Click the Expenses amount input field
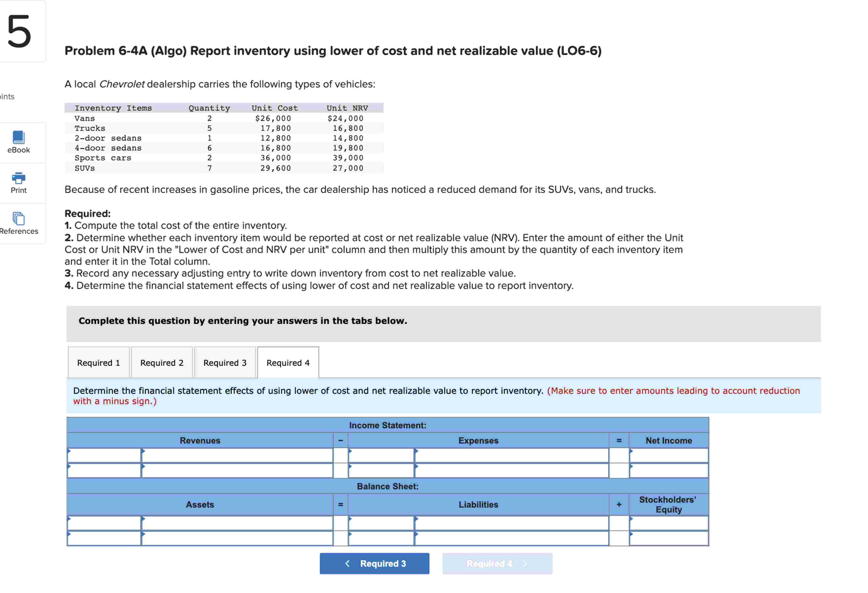 512,455
